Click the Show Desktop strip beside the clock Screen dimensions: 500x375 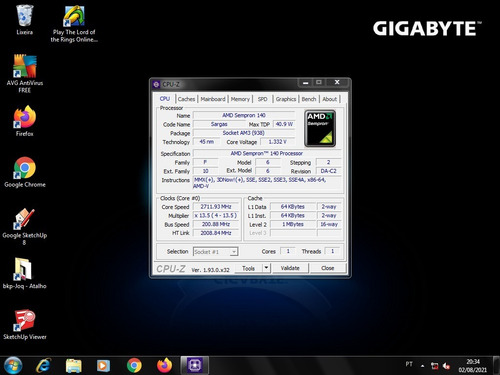(496, 365)
